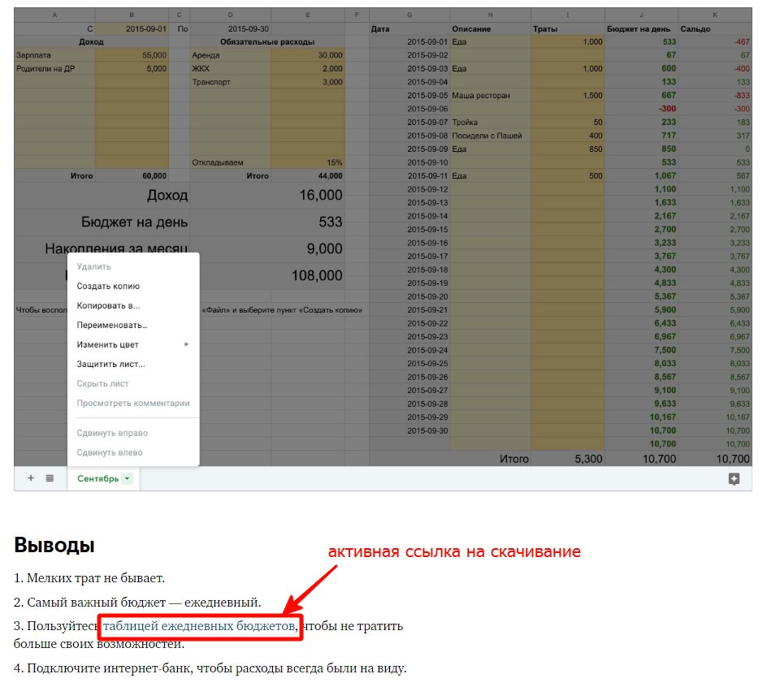
Task: Click Просмотреть комментарии menu item
Action: coord(132,403)
